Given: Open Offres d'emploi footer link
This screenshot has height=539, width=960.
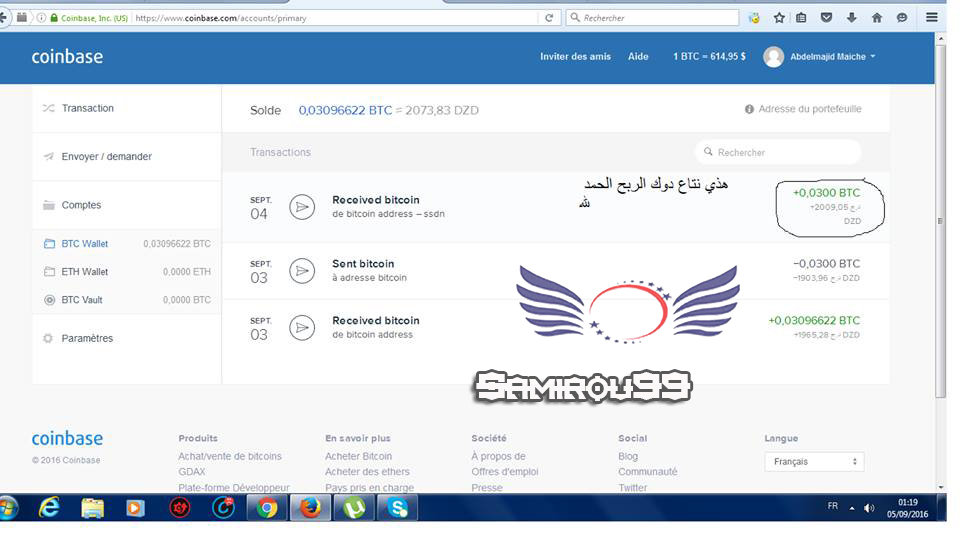Looking at the screenshot, I should click(504, 472).
